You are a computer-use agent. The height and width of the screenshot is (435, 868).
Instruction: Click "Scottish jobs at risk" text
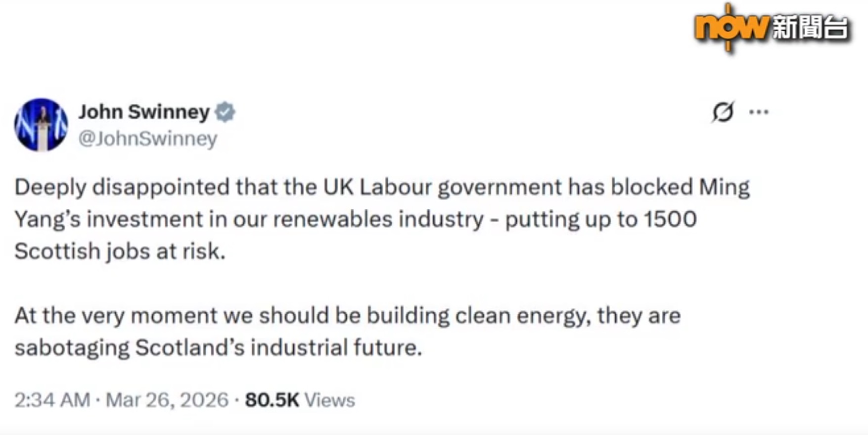pos(120,251)
